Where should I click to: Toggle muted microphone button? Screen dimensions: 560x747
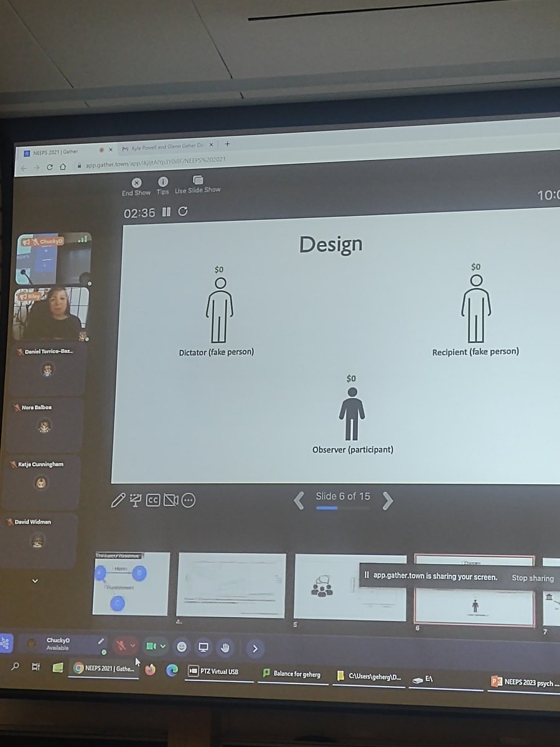click(121, 646)
